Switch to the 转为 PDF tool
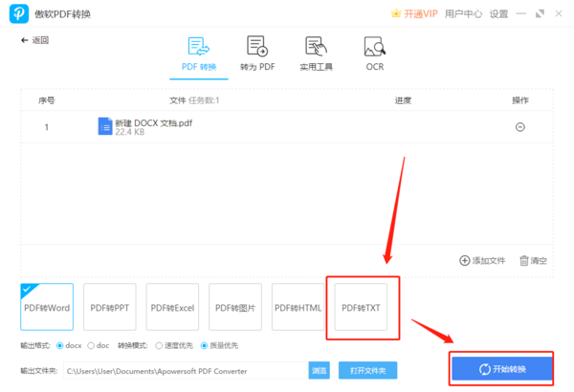 [x=256, y=47]
